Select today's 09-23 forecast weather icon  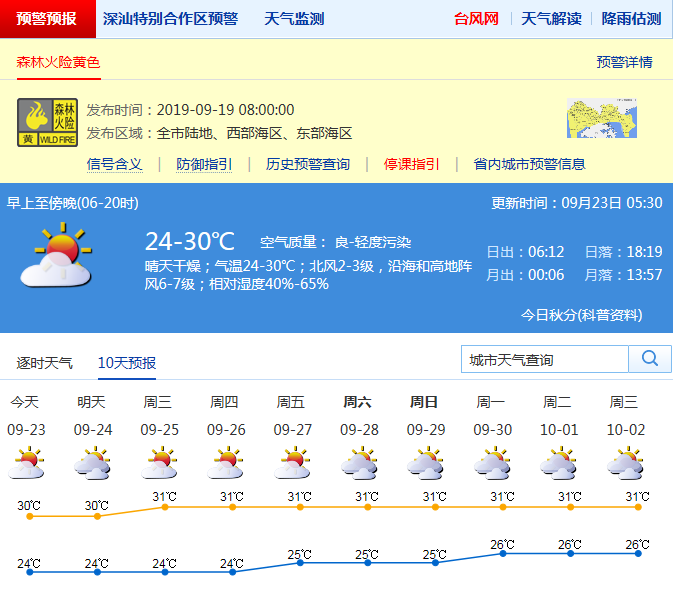pos(25,464)
